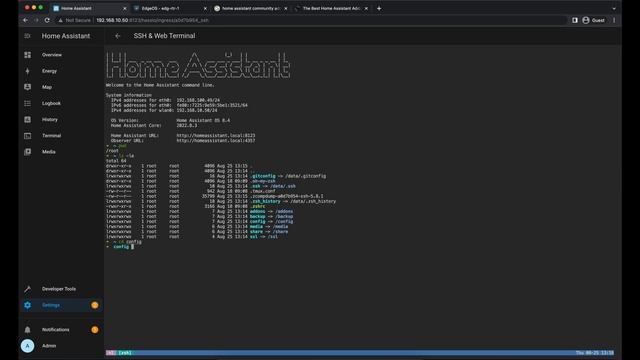This screenshot has height=360, width=640.
Task: Open the History chart icon
Action: coord(27,120)
